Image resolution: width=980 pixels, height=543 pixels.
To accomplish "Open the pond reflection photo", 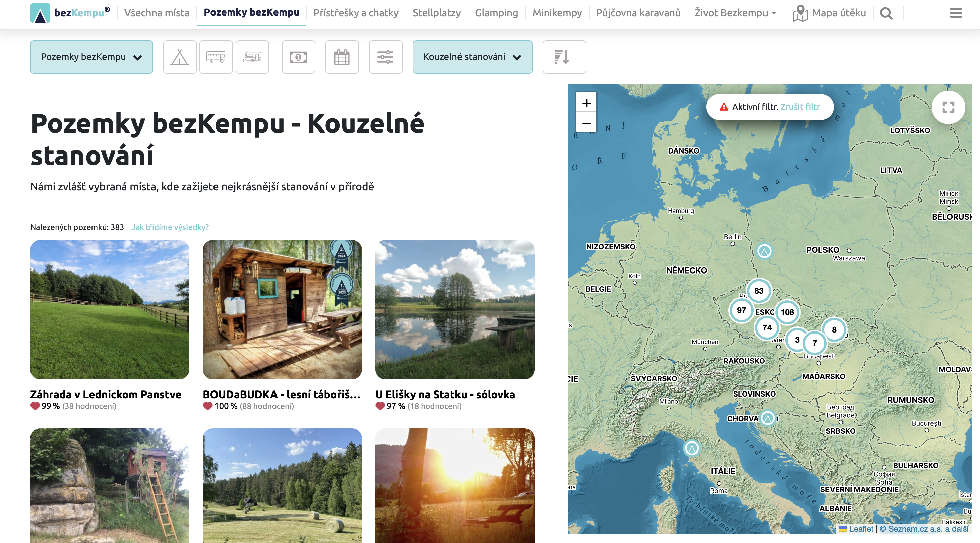I will pos(454,310).
